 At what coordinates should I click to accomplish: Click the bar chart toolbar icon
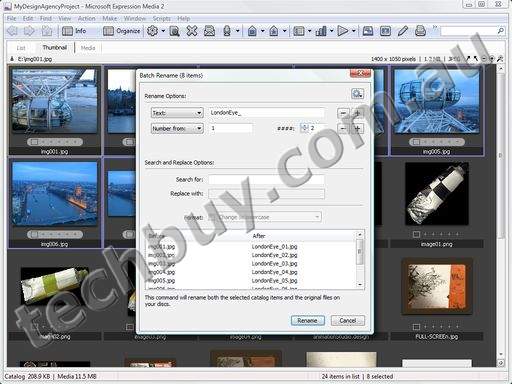(321, 31)
